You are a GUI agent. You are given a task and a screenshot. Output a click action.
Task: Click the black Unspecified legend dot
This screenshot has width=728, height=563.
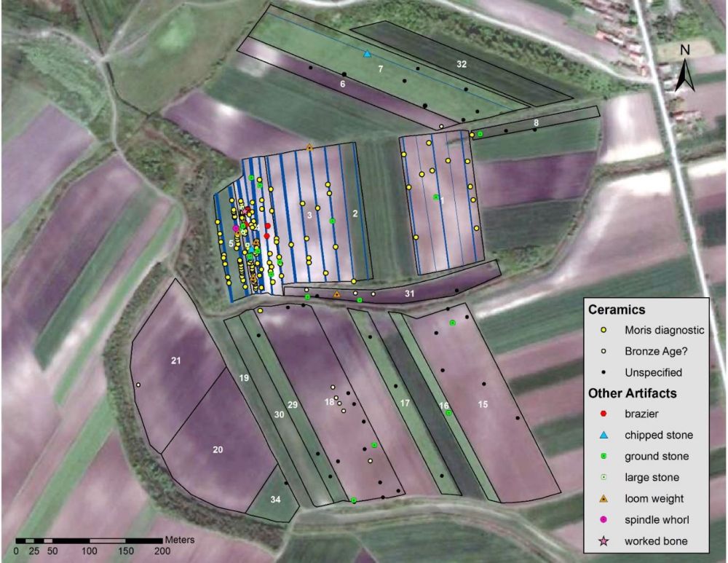[x=604, y=372]
